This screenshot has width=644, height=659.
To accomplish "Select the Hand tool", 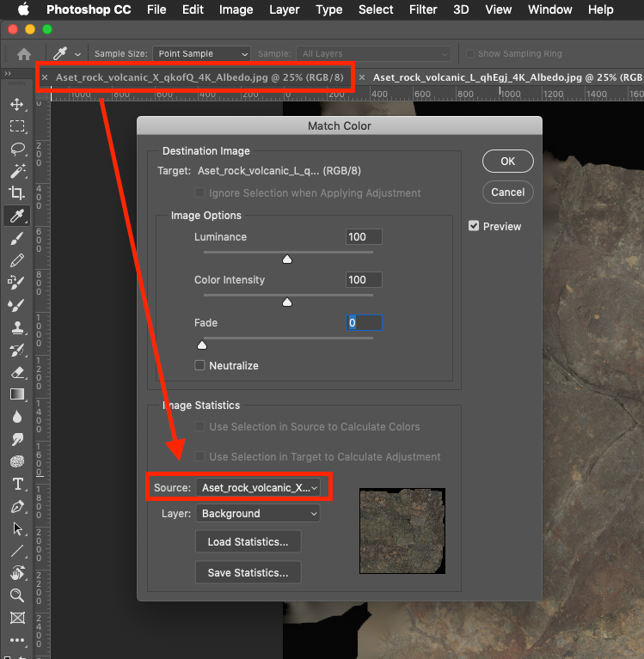I will point(17,573).
